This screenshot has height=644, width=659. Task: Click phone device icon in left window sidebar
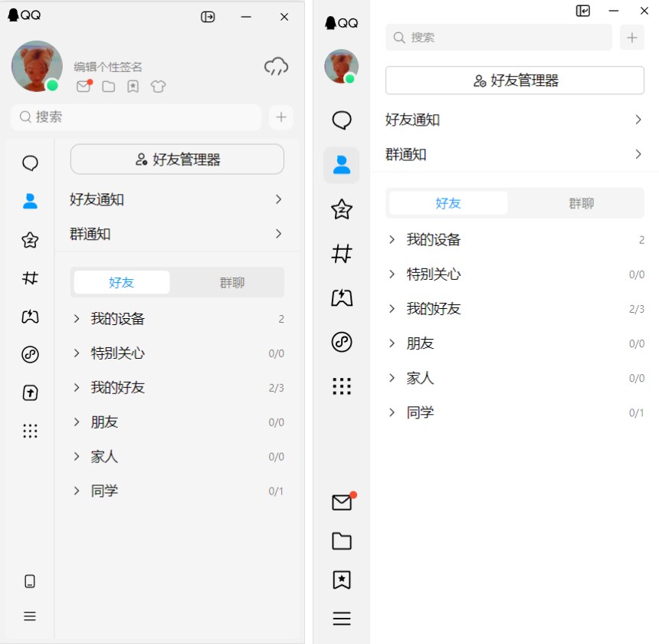[x=30, y=581]
